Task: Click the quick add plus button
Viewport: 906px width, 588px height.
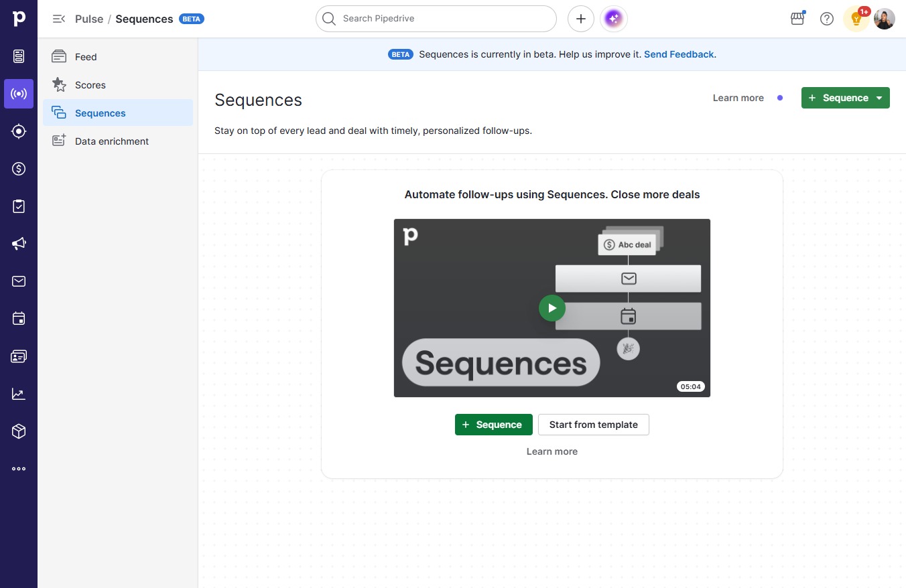Action: click(581, 19)
